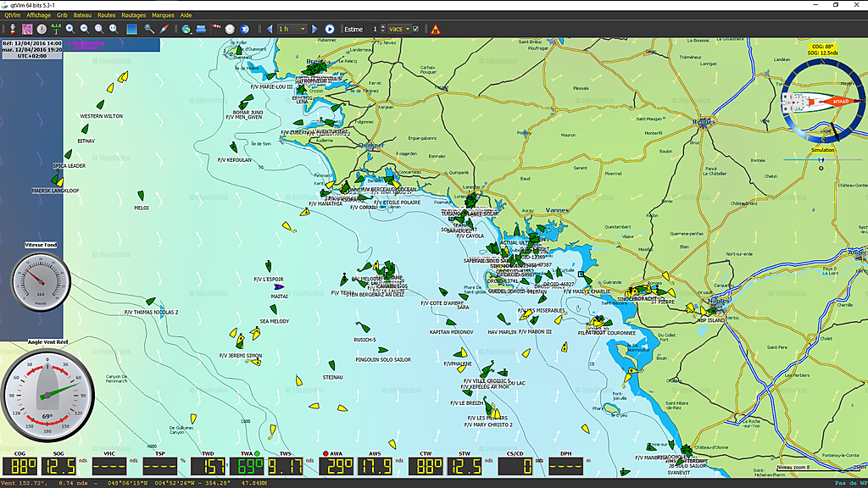Image resolution: width=868 pixels, height=488 pixels.
Task: Click the CS/CD 0 display
Action: click(515, 466)
